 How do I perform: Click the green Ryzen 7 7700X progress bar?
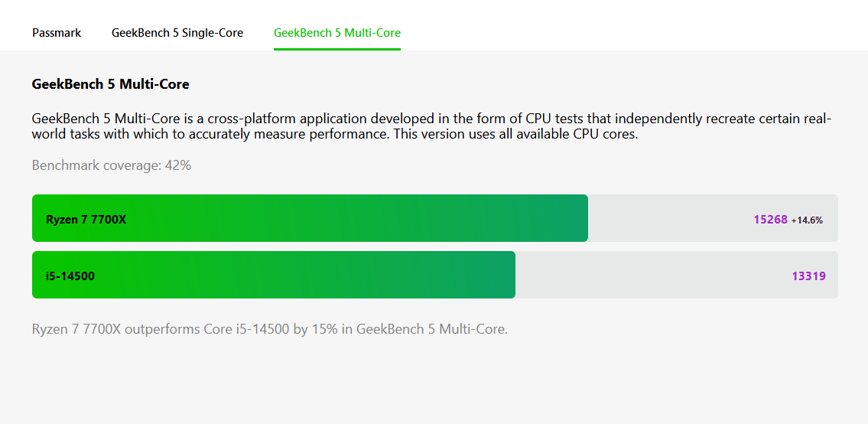(344, 219)
